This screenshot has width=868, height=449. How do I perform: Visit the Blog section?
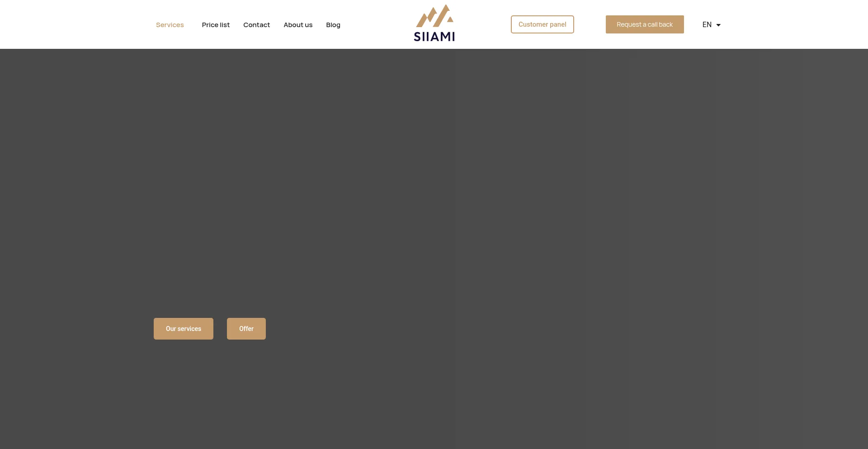333,25
